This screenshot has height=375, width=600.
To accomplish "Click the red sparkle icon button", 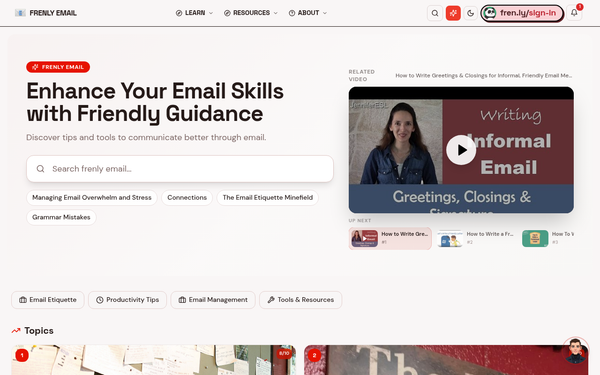I will [453, 13].
